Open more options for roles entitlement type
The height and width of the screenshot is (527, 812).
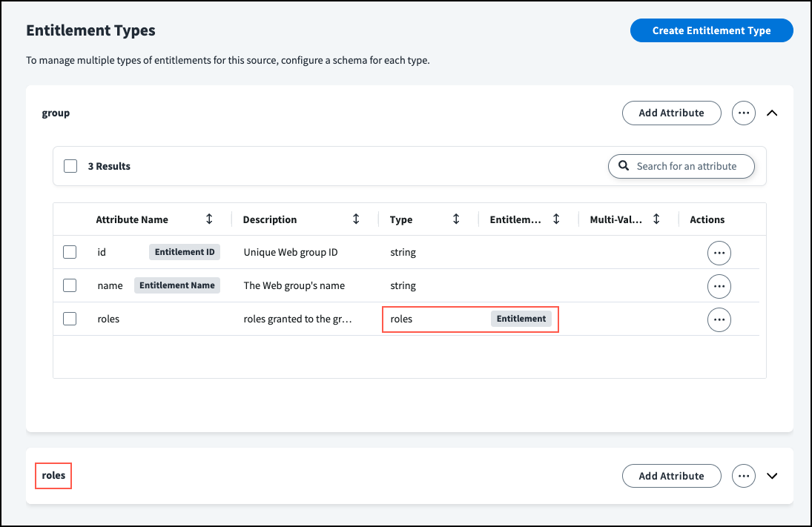pos(743,476)
